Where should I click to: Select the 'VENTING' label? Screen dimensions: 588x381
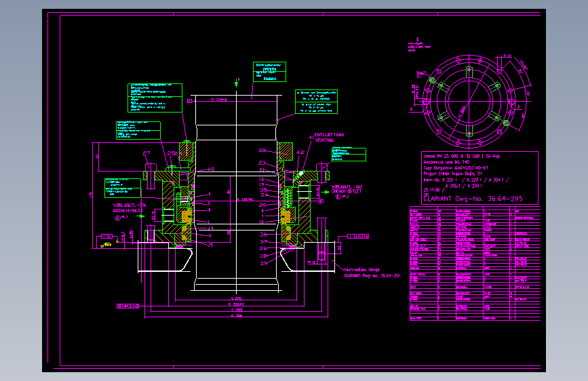tap(324, 140)
